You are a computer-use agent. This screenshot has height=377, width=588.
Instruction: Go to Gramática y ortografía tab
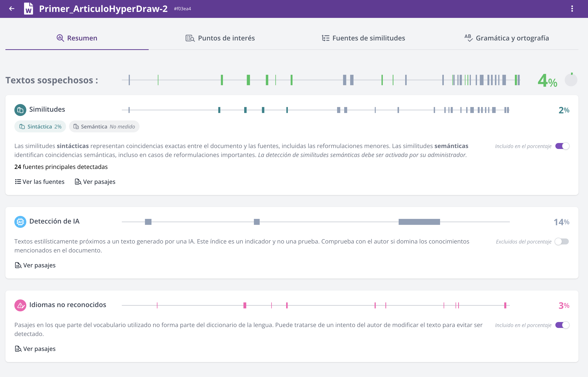click(x=507, y=38)
